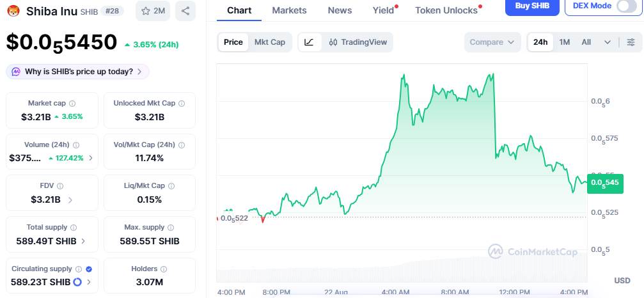Open Max. supply info icon
Image resolution: width=644 pixels, height=298 pixels.
pos(171,228)
